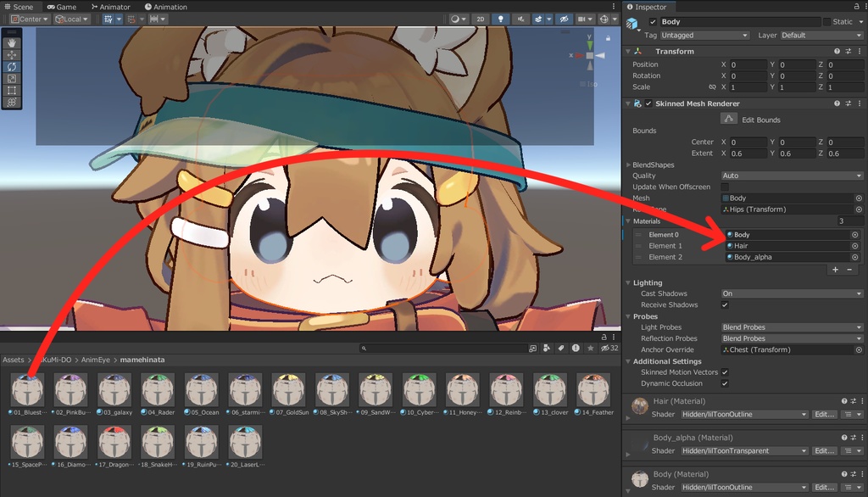868x497 pixels.
Task: Show favorites star icon in Project
Action: 590,348
